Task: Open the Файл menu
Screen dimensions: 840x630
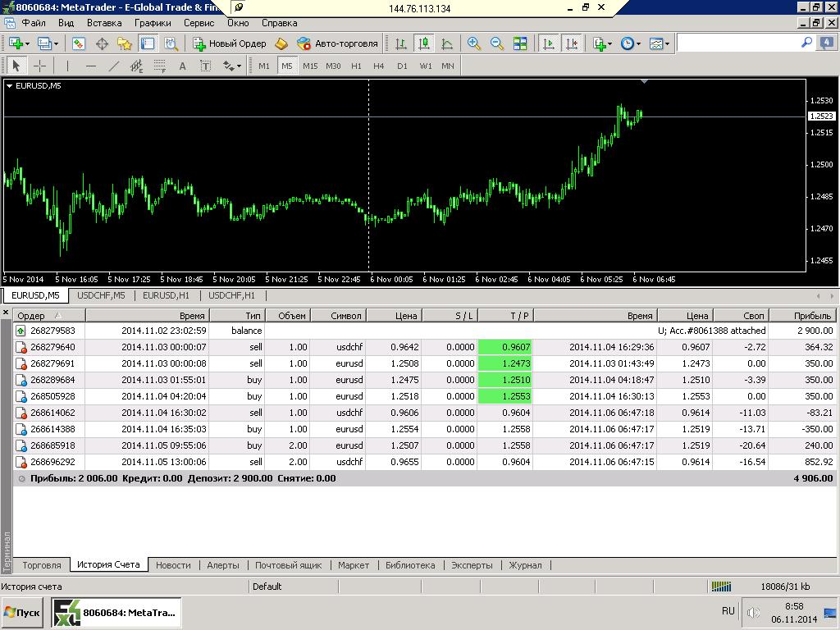Action: tap(34, 23)
